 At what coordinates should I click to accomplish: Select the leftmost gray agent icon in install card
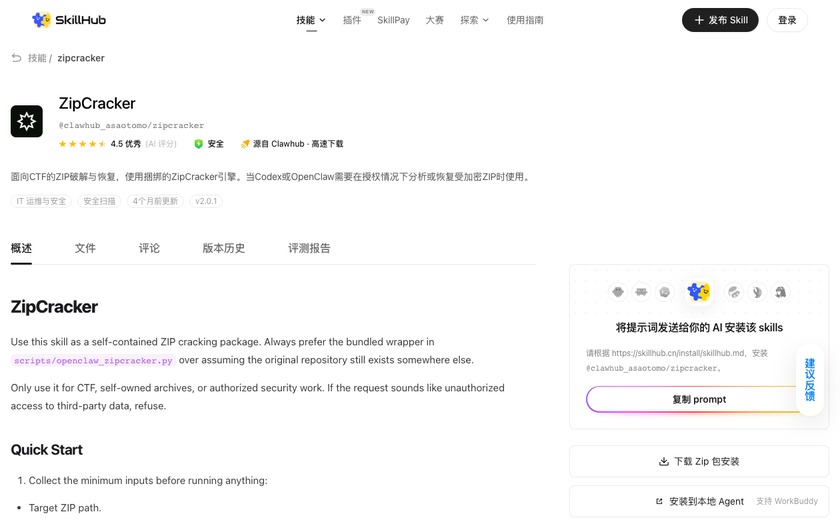(x=618, y=292)
